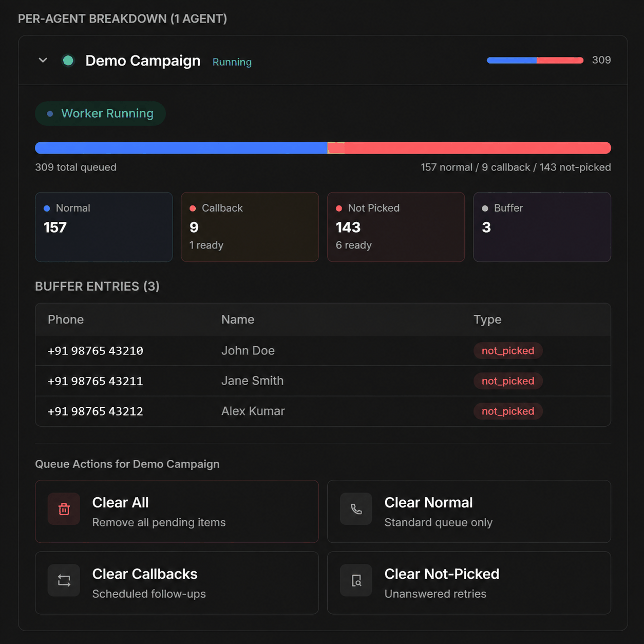This screenshot has width=644, height=644.
Task: Select the Normal 157 stat card
Action: [x=104, y=227]
